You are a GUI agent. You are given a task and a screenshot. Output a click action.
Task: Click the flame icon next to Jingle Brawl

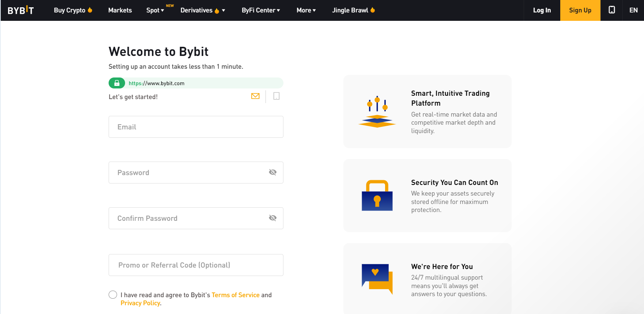373,10
